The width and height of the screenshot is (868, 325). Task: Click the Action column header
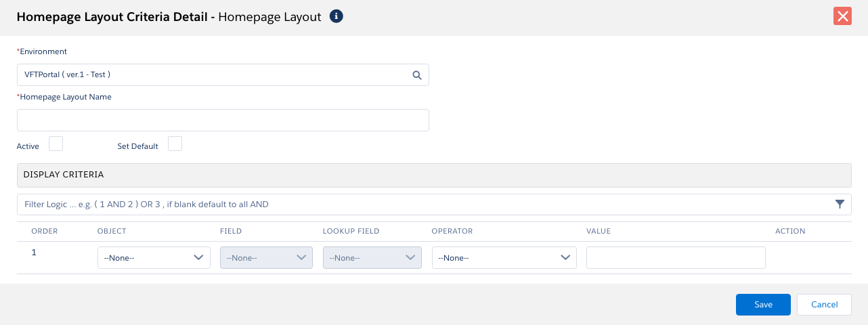click(x=789, y=231)
